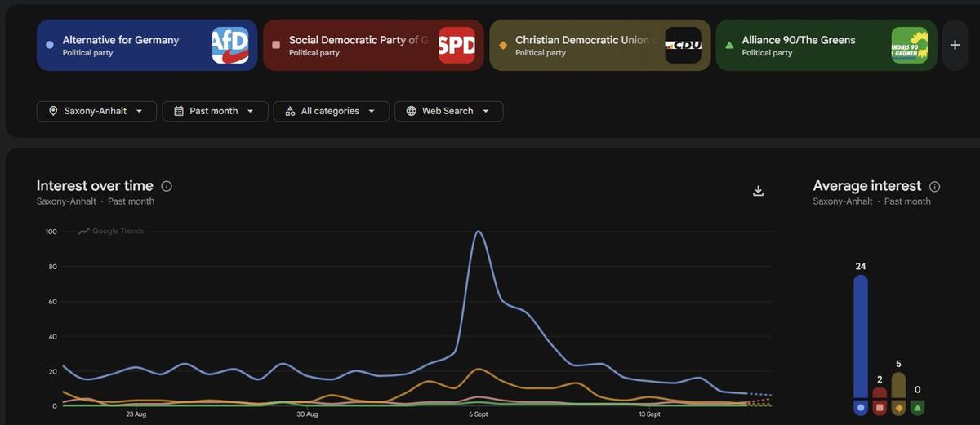Click the pink square marker for SPD chip
Viewport: 980px width, 425px height.
[276, 45]
